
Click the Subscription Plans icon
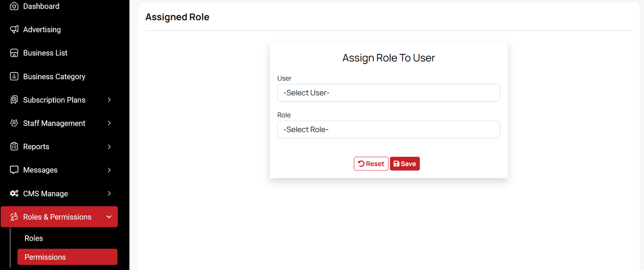tap(14, 100)
